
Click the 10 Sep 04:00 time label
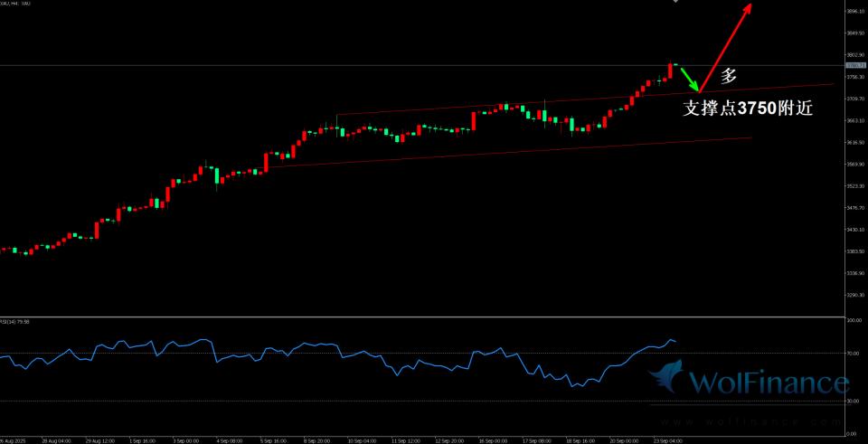pyautogui.click(x=362, y=441)
